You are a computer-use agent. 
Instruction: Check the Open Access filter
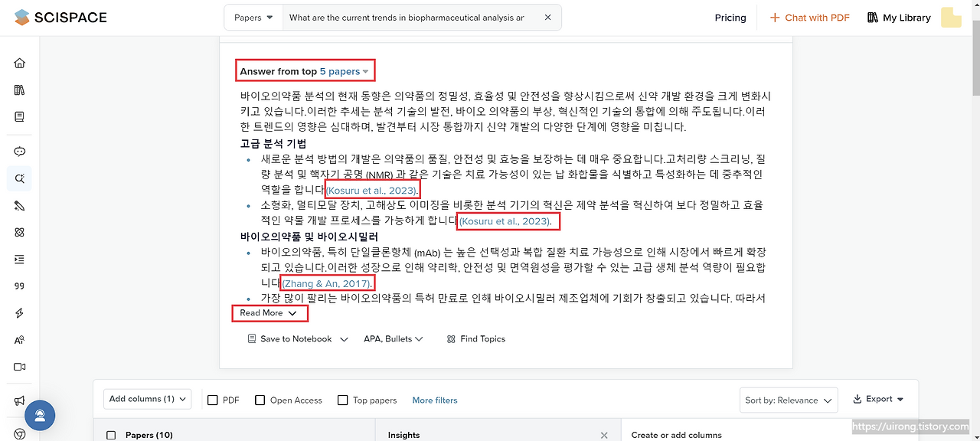point(258,399)
